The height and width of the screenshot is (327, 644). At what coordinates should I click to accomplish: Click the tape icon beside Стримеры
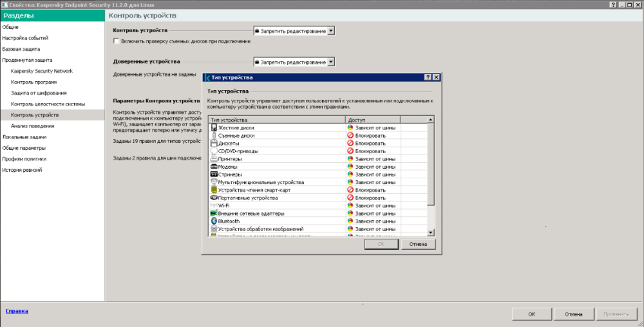click(x=214, y=174)
